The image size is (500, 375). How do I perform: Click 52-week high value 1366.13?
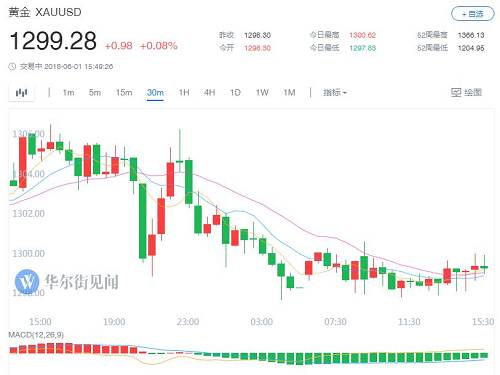click(471, 35)
